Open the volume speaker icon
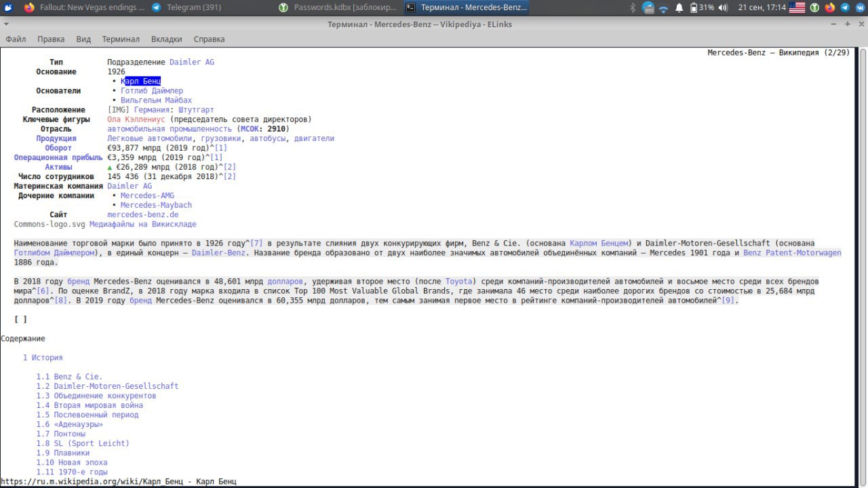The image size is (868, 488). point(723,7)
